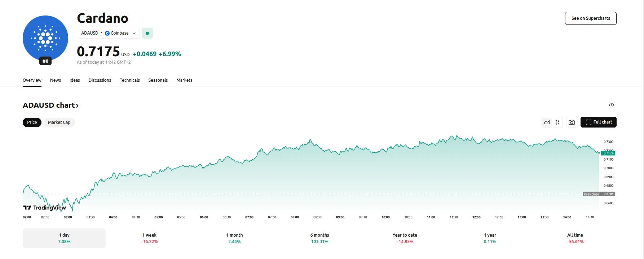Take a chart snapshot with camera icon

point(572,122)
